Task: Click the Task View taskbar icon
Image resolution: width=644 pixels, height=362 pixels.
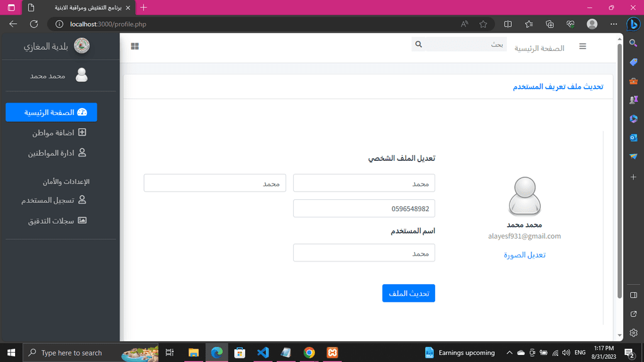Action: point(170,353)
